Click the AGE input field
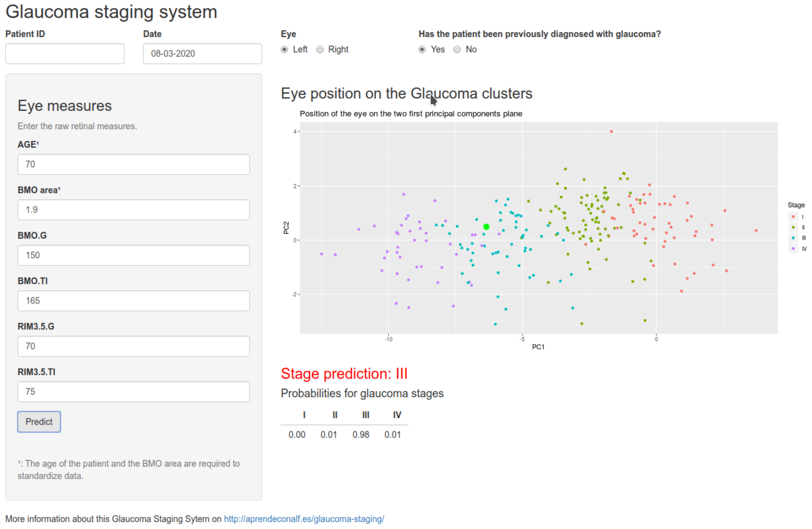Screen dimensions: 812x529 (x=133, y=164)
